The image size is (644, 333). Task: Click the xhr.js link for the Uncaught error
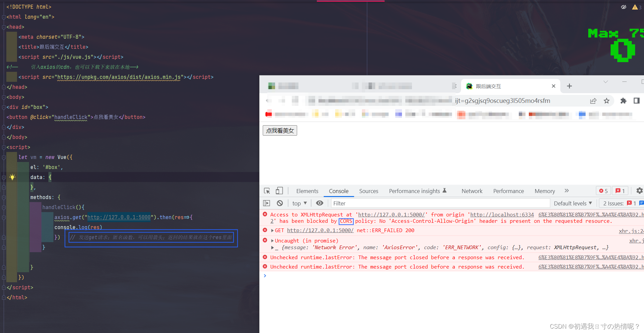(636, 241)
